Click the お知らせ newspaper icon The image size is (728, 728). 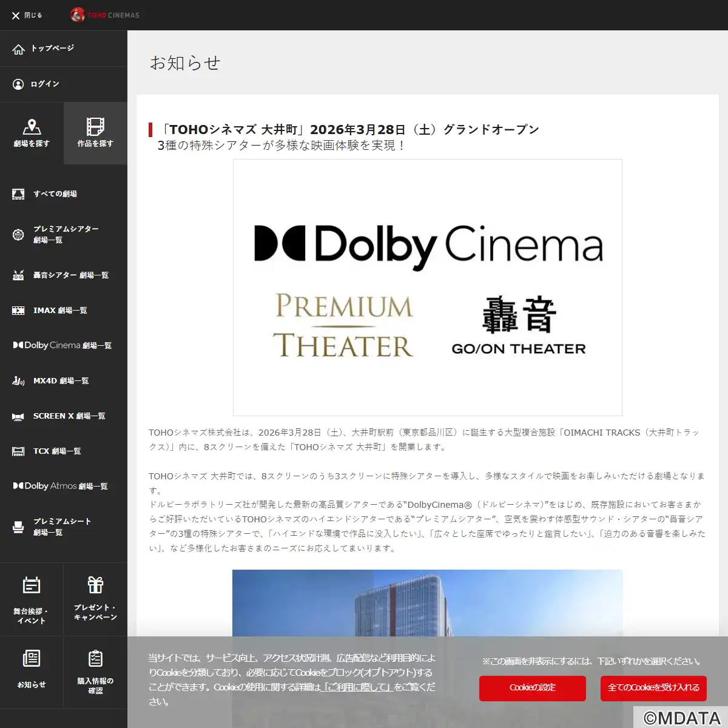coord(32,659)
